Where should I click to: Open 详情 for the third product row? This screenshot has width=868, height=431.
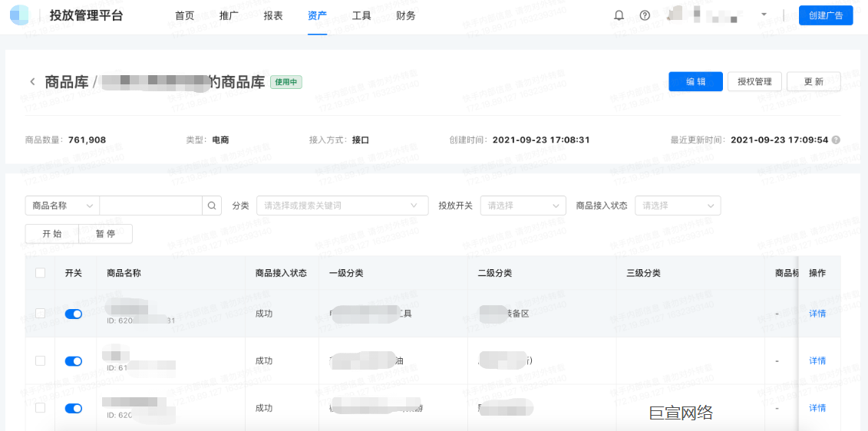pos(817,408)
